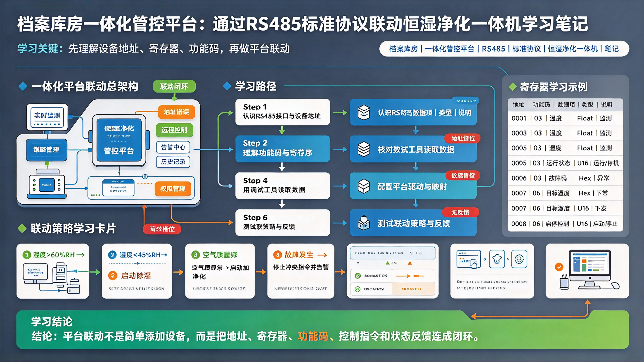644x362 pixels.
Task: Open the Step 1 认识RS485接口与设备地址 box
Action: click(282, 112)
